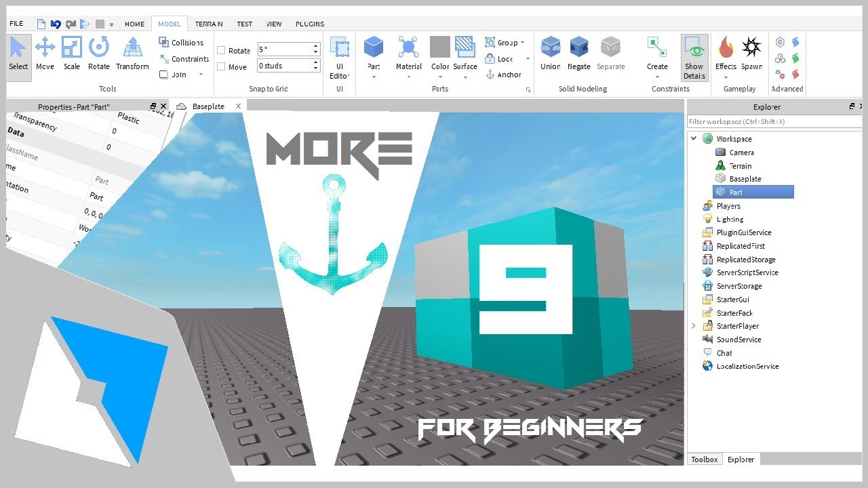Switch to the TERRAIN ribbon tab
Viewport: 868px width, 488px height.
[209, 24]
